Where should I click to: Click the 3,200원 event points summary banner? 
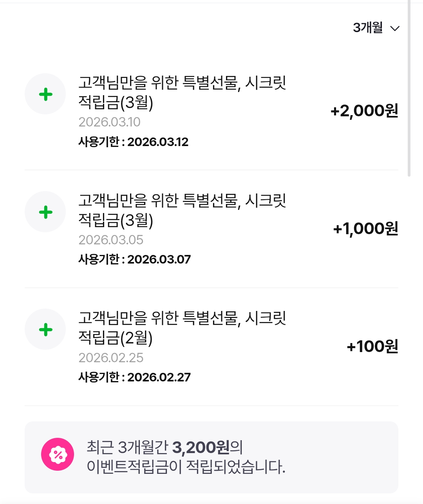[x=211, y=457]
